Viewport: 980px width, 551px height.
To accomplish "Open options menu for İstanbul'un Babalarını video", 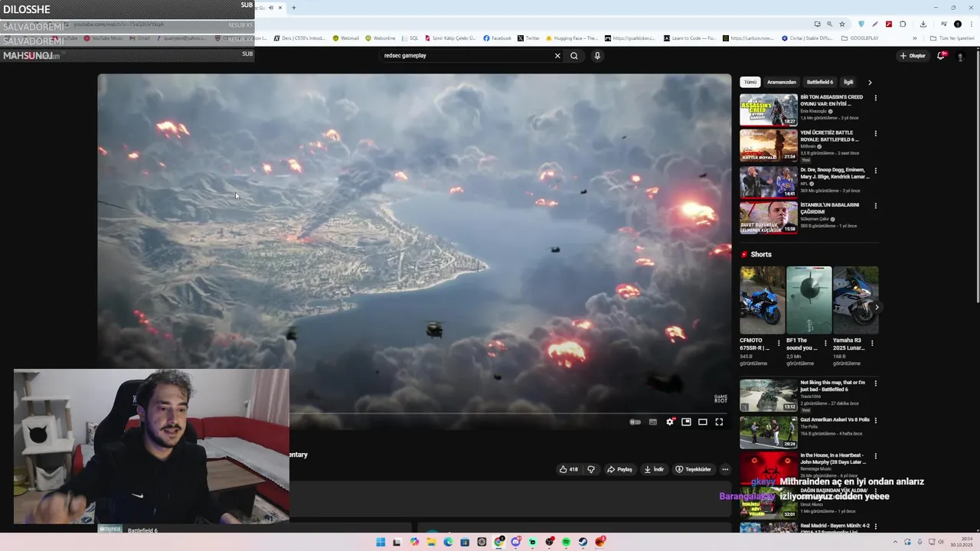I will (x=876, y=206).
